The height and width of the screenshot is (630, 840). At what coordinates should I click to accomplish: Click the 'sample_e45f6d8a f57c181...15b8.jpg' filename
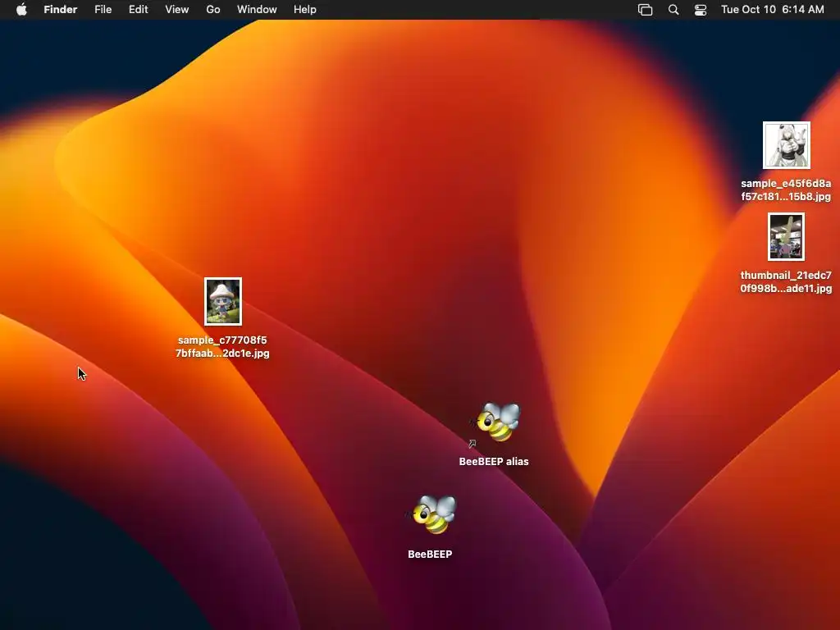tap(786, 190)
